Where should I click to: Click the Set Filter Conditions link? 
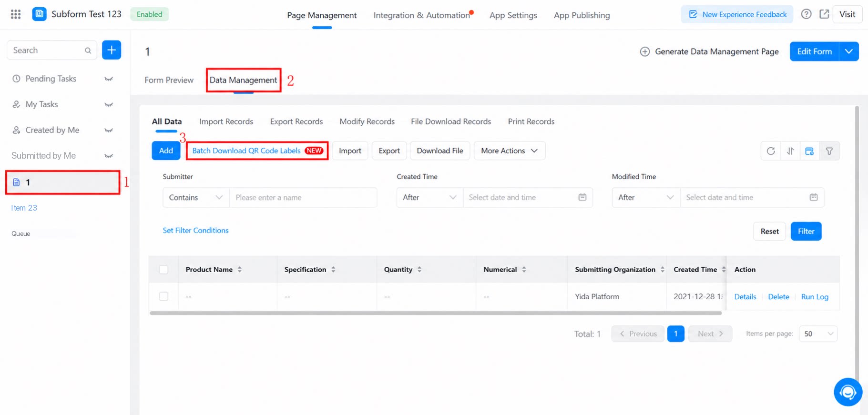tap(195, 230)
